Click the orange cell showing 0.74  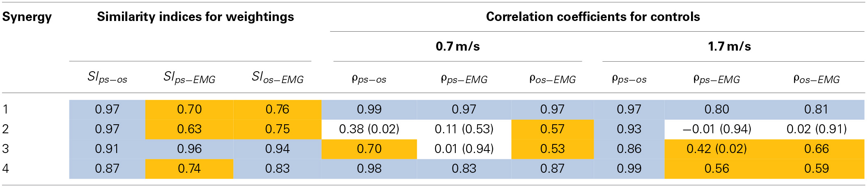click(x=189, y=169)
